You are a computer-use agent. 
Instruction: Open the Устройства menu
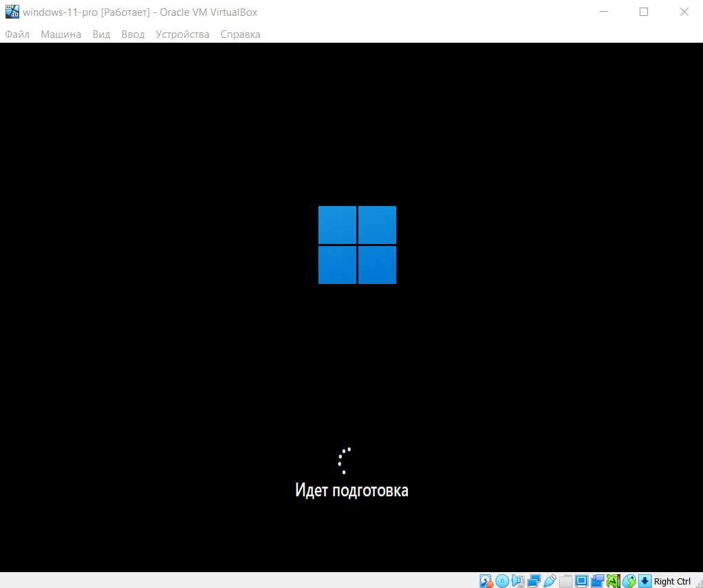pos(183,34)
